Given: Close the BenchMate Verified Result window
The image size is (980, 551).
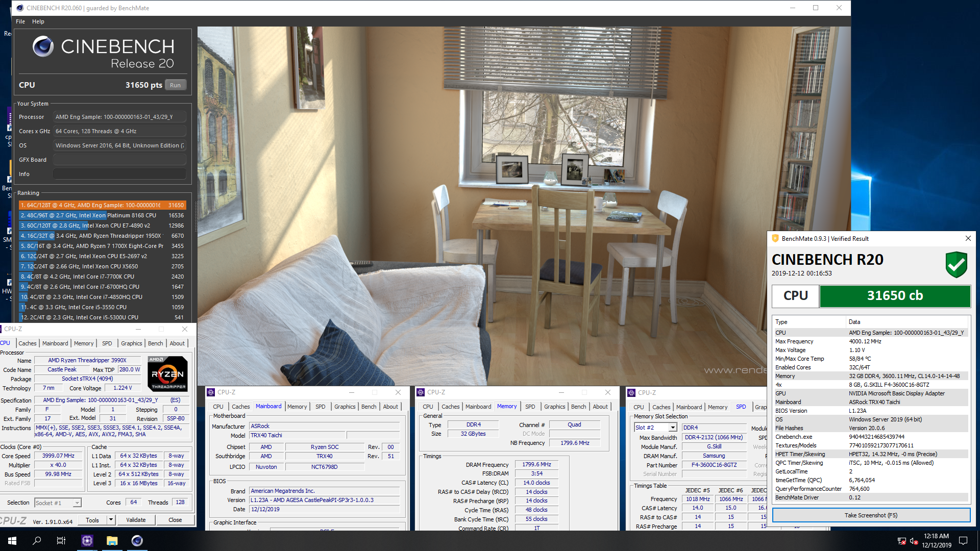Looking at the screenshot, I should (x=968, y=238).
